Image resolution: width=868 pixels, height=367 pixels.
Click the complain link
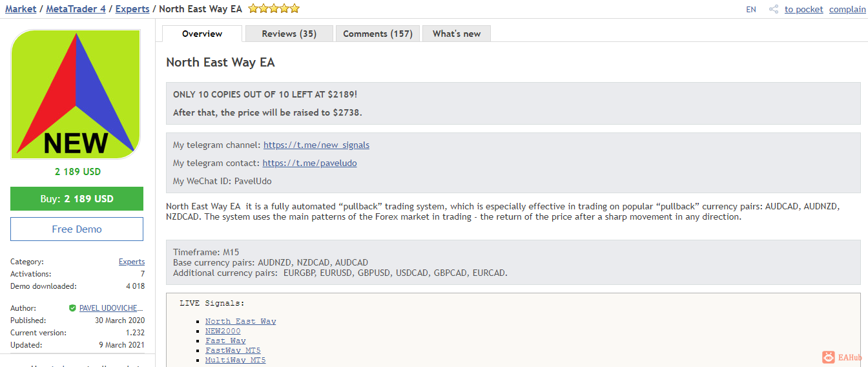(847, 9)
